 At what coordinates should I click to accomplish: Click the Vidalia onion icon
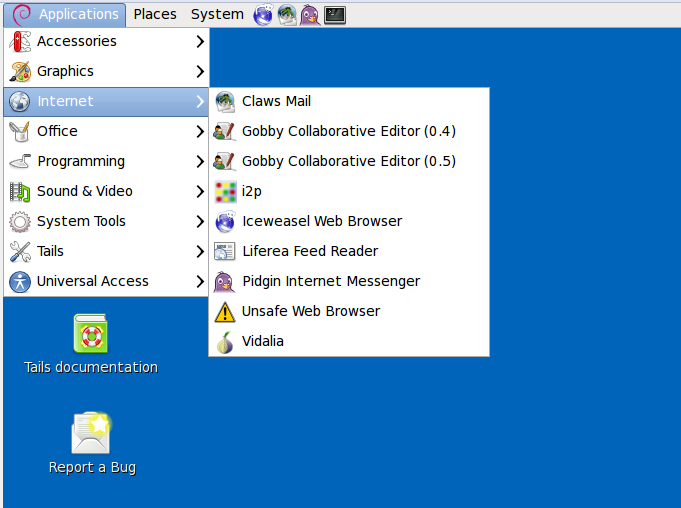pos(225,342)
